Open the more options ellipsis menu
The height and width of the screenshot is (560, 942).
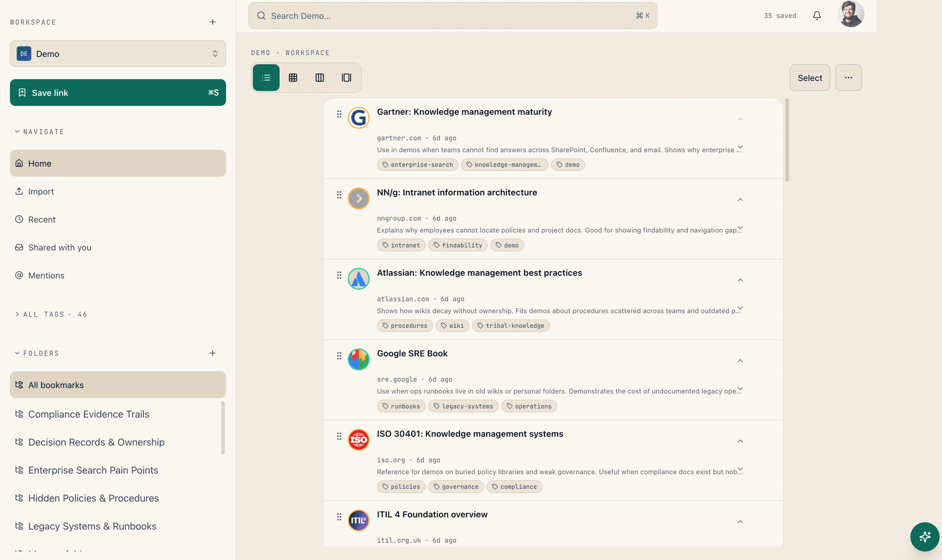[x=848, y=78]
